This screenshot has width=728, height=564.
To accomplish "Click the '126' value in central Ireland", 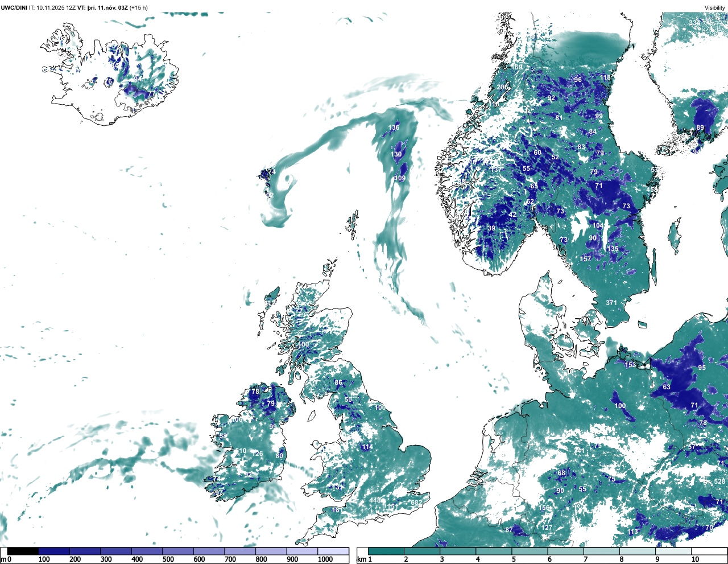I will [258, 454].
